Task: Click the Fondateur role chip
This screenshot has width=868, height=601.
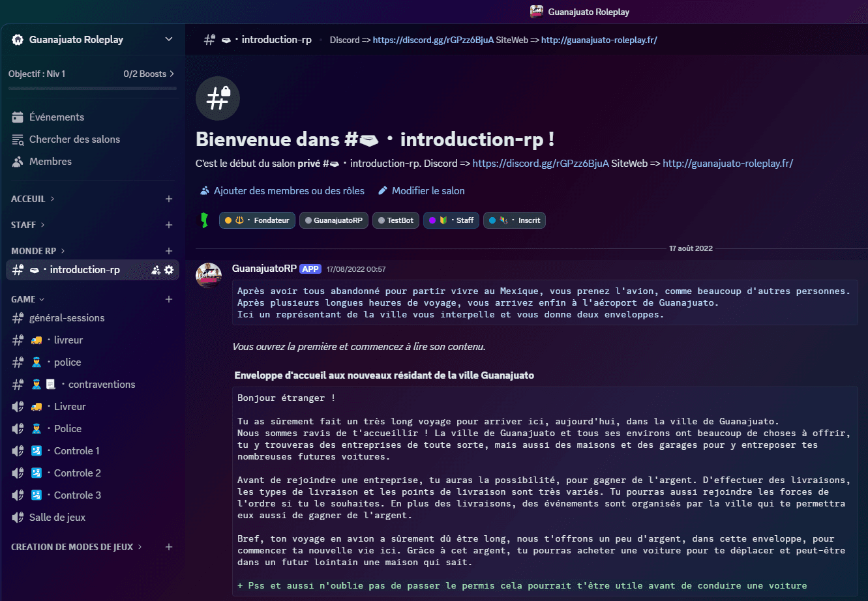Action: [258, 220]
